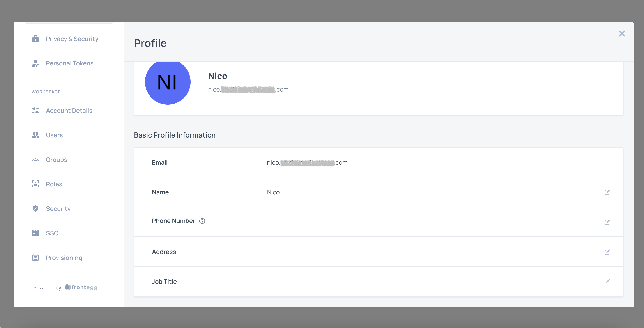Close the Profile dialog
Image resolution: width=644 pixels, height=328 pixels.
pyautogui.click(x=622, y=34)
